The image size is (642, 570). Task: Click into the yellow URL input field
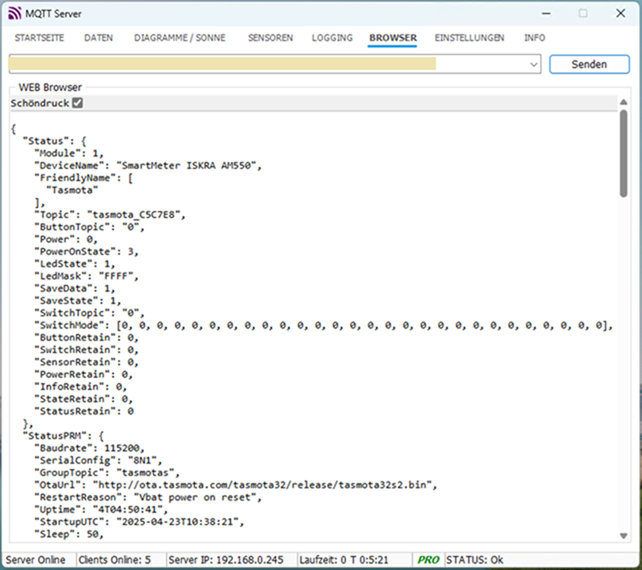pos(223,64)
